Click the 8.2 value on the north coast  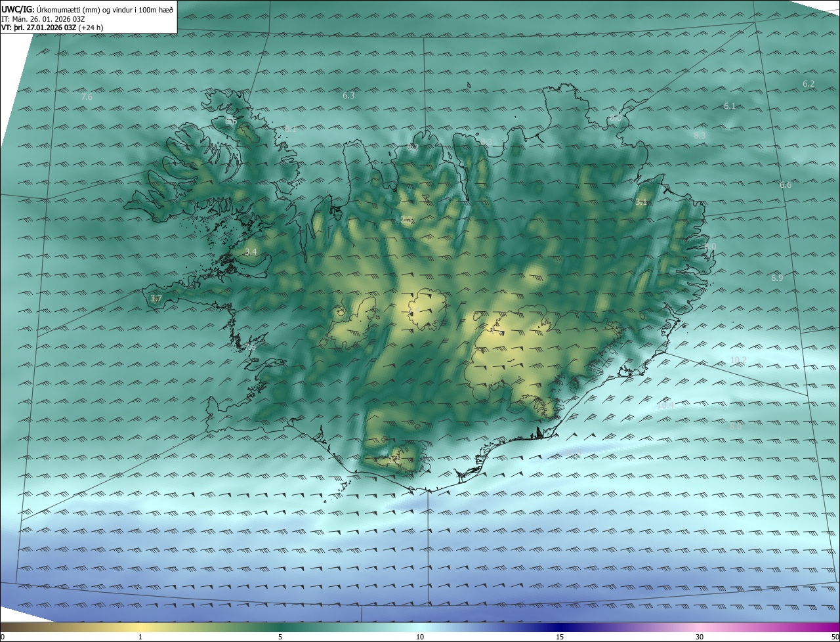coord(413,148)
